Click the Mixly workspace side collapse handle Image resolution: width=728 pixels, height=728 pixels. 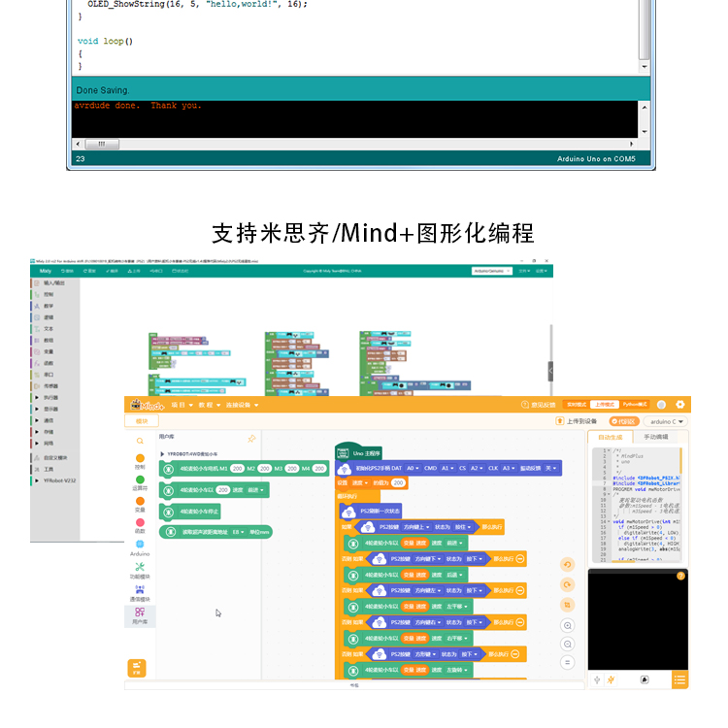(550, 371)
